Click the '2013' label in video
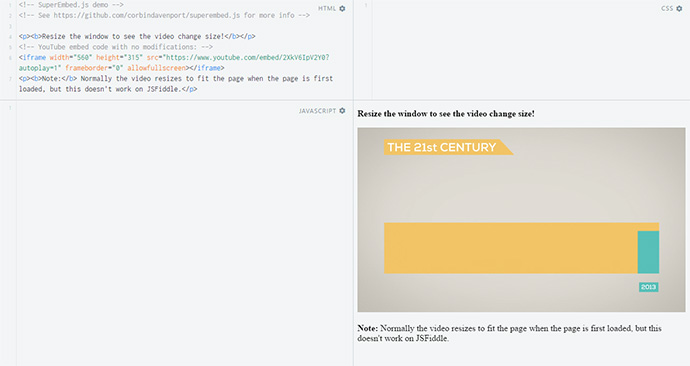Viewport: 690px width, 366px height. click(x=649, y=287)
